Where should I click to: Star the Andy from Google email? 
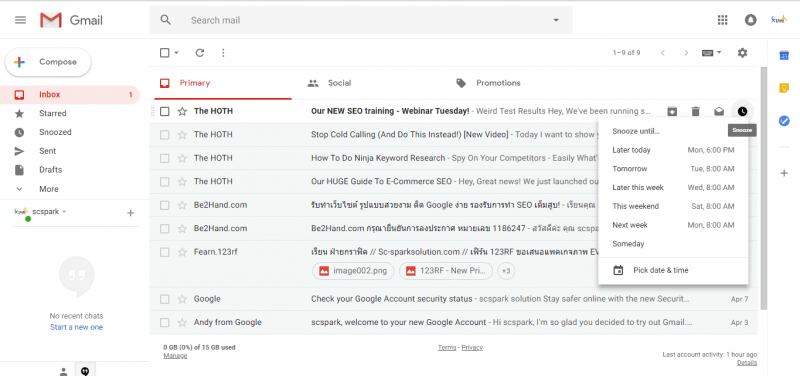[182, 322]
